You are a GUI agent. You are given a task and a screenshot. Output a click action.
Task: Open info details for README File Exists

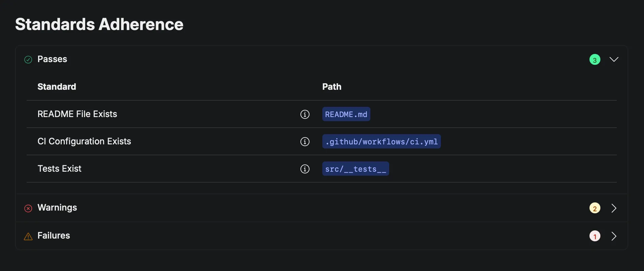pyautogui.click(x=305, y=114)
